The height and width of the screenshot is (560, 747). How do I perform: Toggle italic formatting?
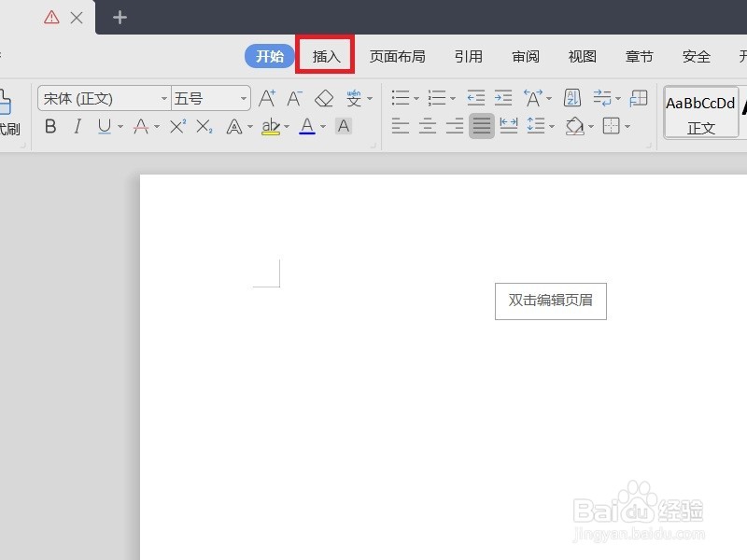tap(78, 127)
